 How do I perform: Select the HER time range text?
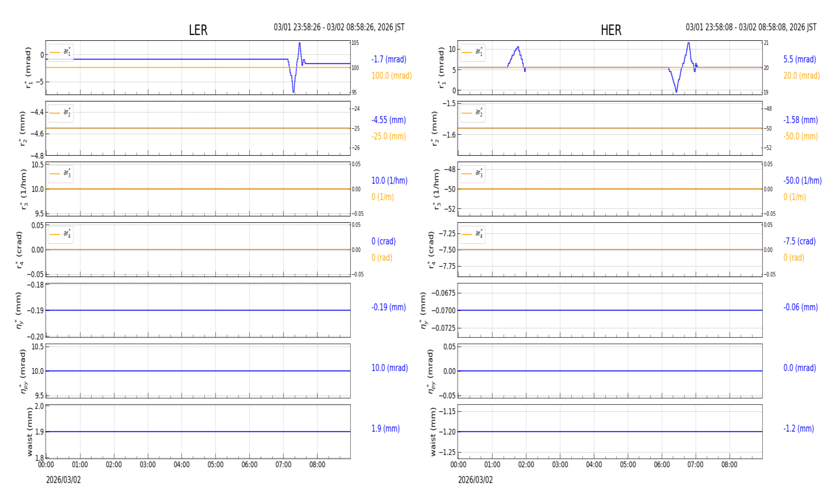(x=751, y=27)
